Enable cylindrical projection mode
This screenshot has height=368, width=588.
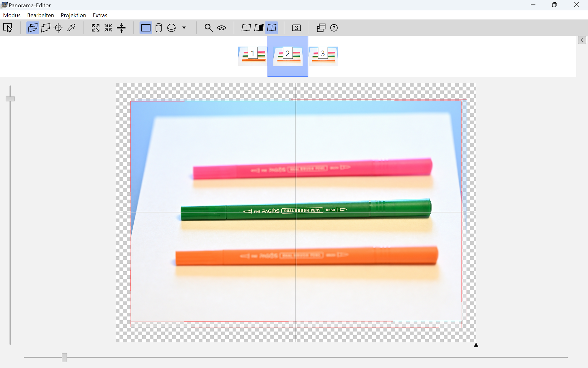[158, 28]
